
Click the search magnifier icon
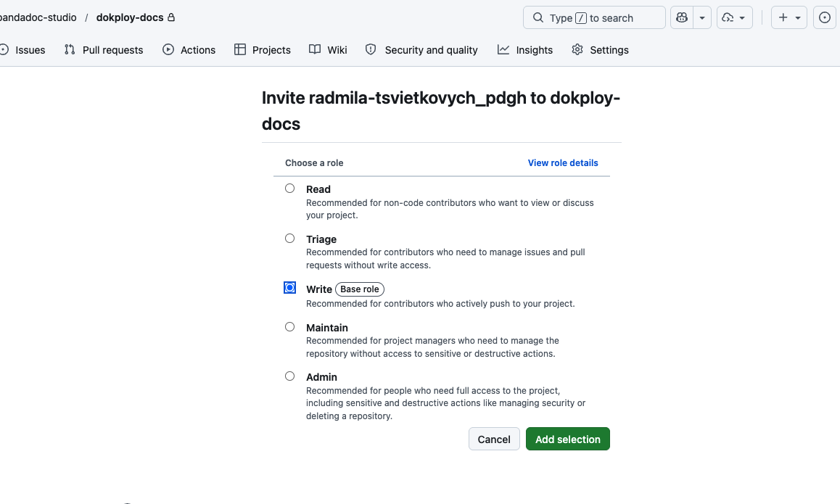point(538,17)
